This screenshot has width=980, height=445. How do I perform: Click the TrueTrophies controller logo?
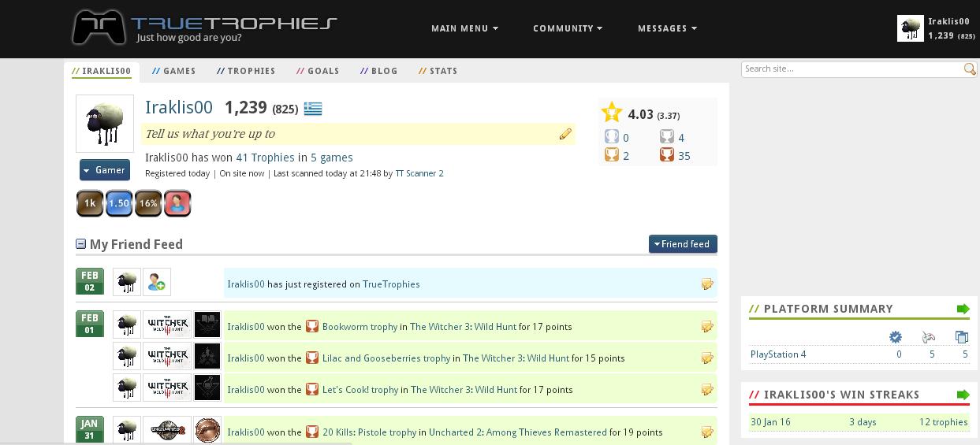pyautogui.click(x=99, y=28)
